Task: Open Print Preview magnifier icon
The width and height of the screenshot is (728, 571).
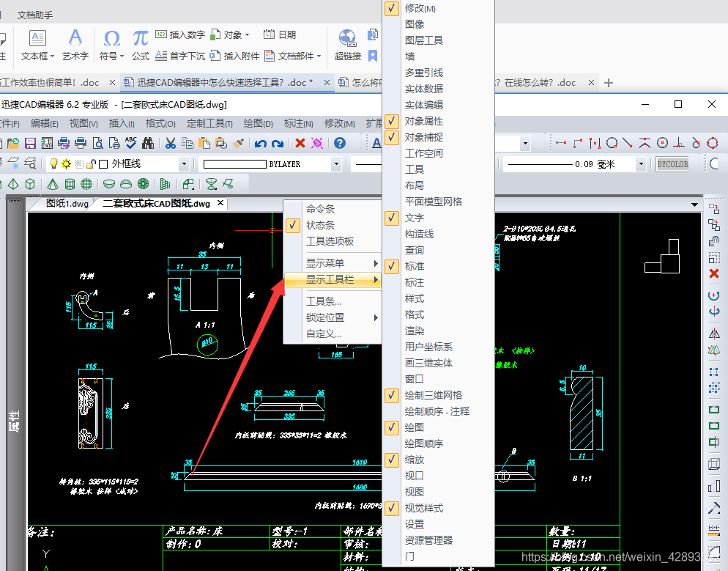Action: click(97, 143)
